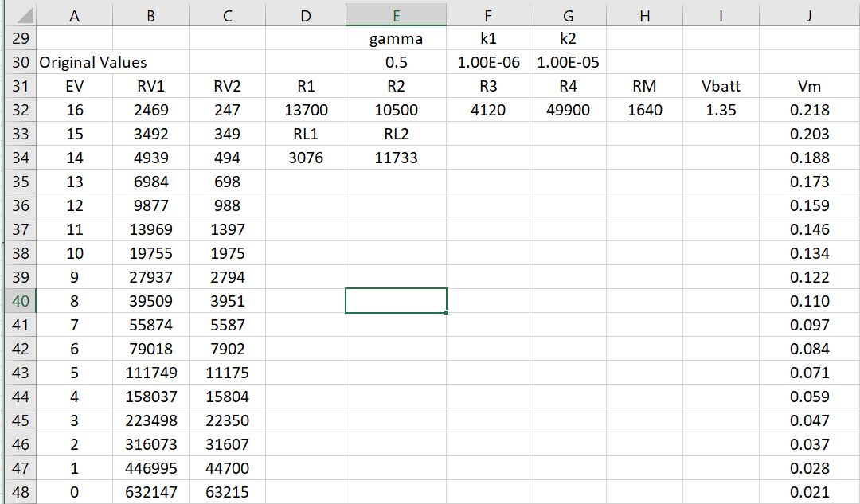Select the RV2 value 1397

click(227, 229)
